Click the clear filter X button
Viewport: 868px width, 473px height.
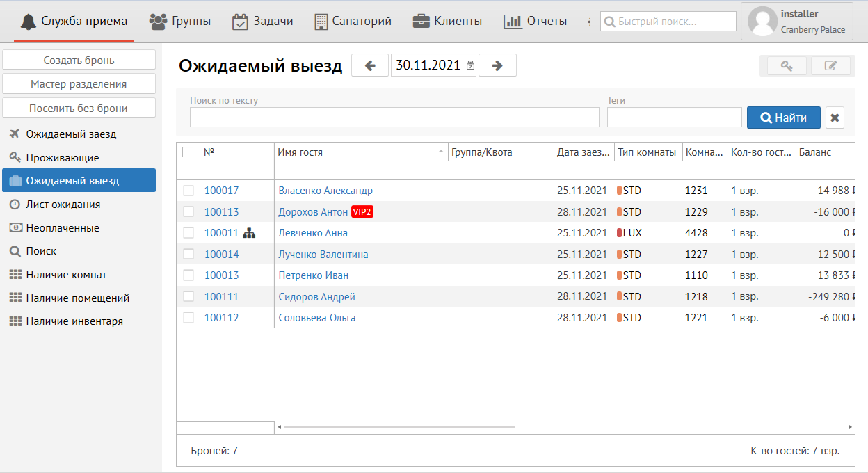click(x=835, y=118)
